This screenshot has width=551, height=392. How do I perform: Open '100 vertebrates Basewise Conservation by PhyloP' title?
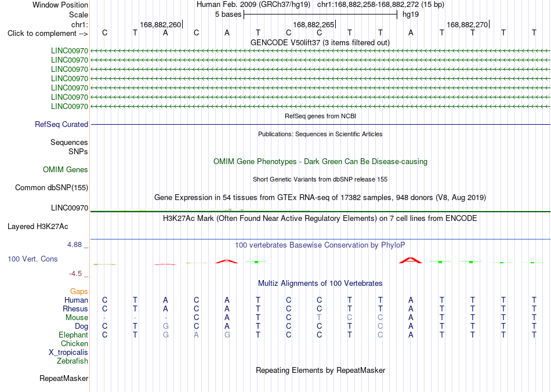320,245
